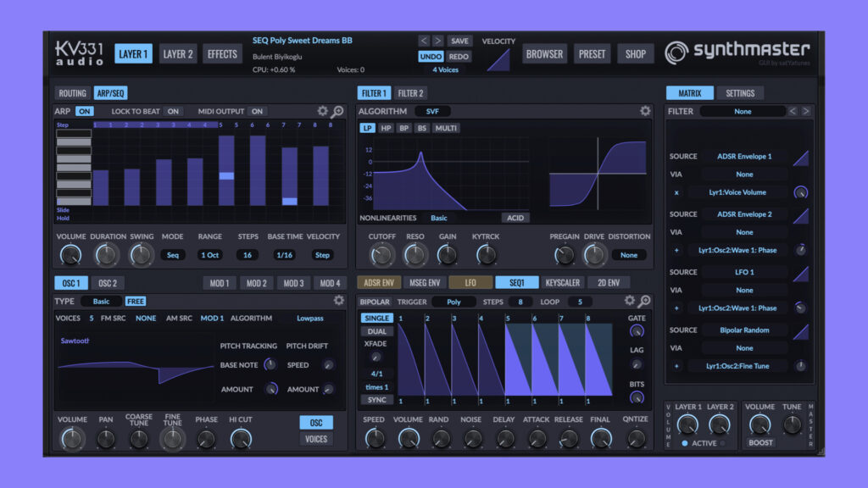Click LFO 1 source curve icon
Image resolution: width=868 pixels, height=488 pixels.
pos(800,274)
